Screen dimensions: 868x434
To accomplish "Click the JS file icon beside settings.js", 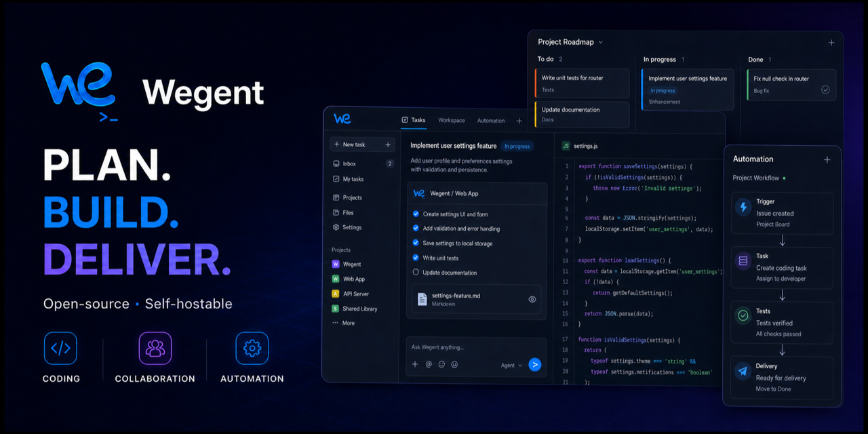I will click(566, 146).
